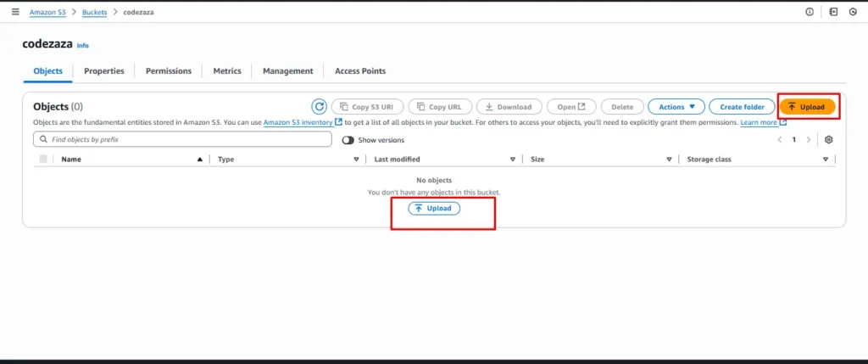868x364 pixels.
Task: Sort by Storage class column arrow
Action: point(826,160)
